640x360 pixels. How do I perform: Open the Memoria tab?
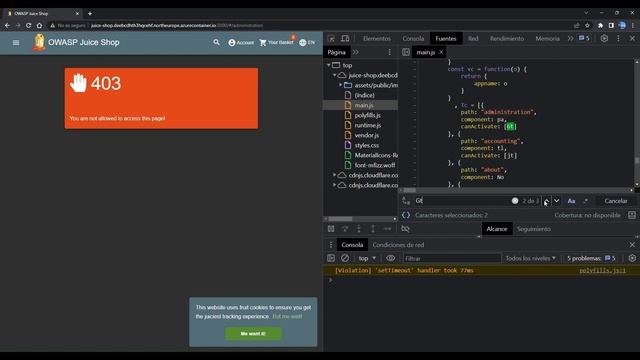[547, 38]
